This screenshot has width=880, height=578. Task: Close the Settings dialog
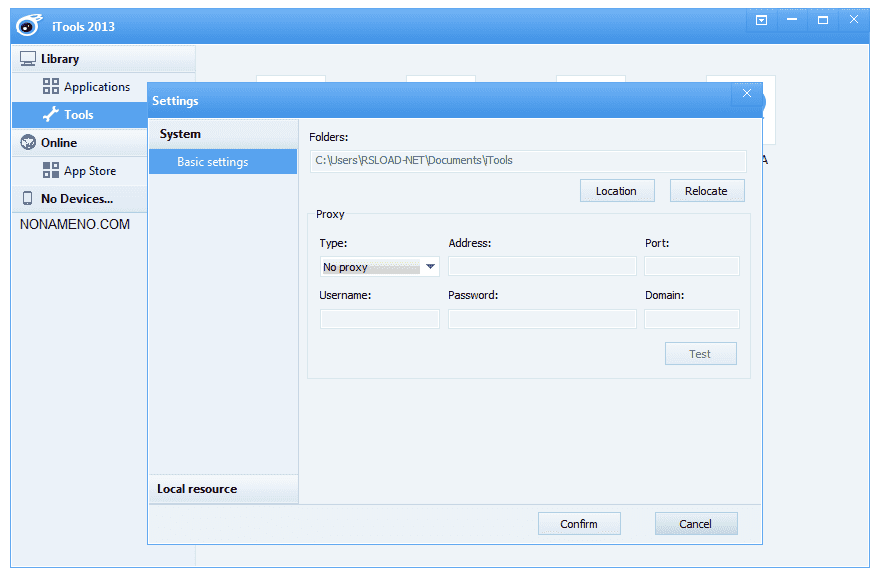pyautogui.click(x=746, y=94)
